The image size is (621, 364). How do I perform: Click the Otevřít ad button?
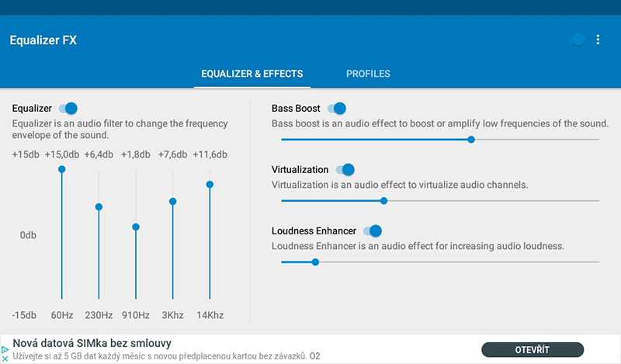click(x=533, y=349)
